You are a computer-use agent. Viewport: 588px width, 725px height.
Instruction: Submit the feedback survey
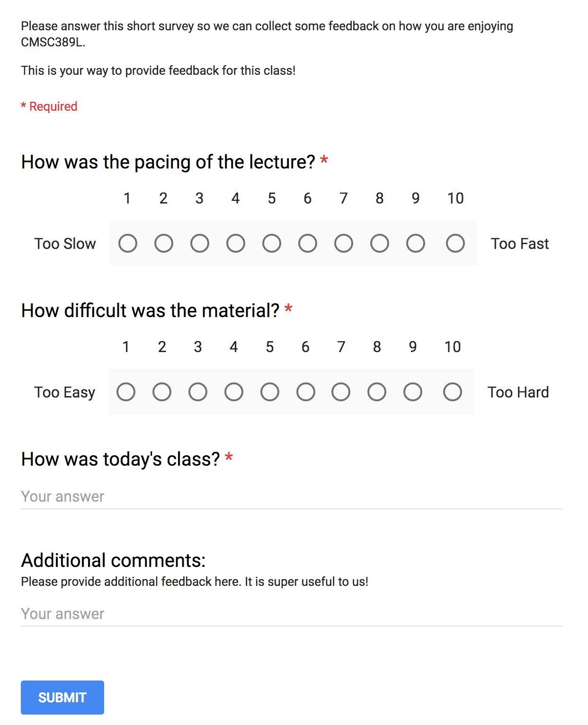pos(62,698)
